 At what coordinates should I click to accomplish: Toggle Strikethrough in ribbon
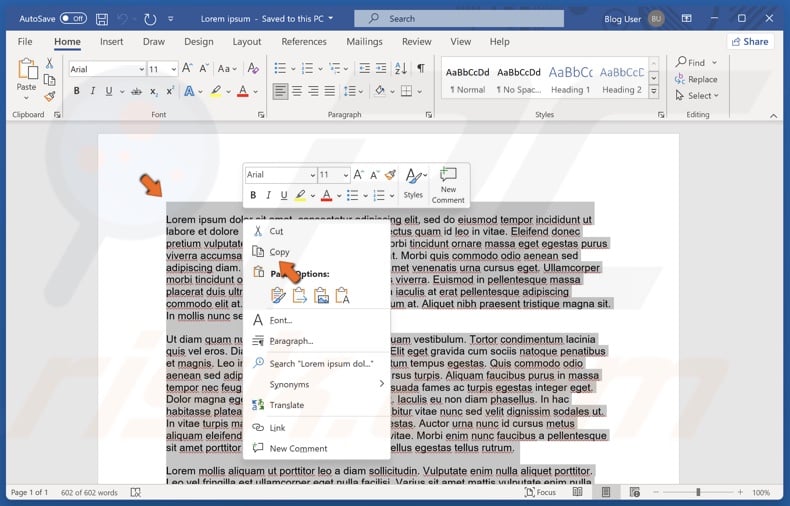pyautogui.click(x=136, y=92)
